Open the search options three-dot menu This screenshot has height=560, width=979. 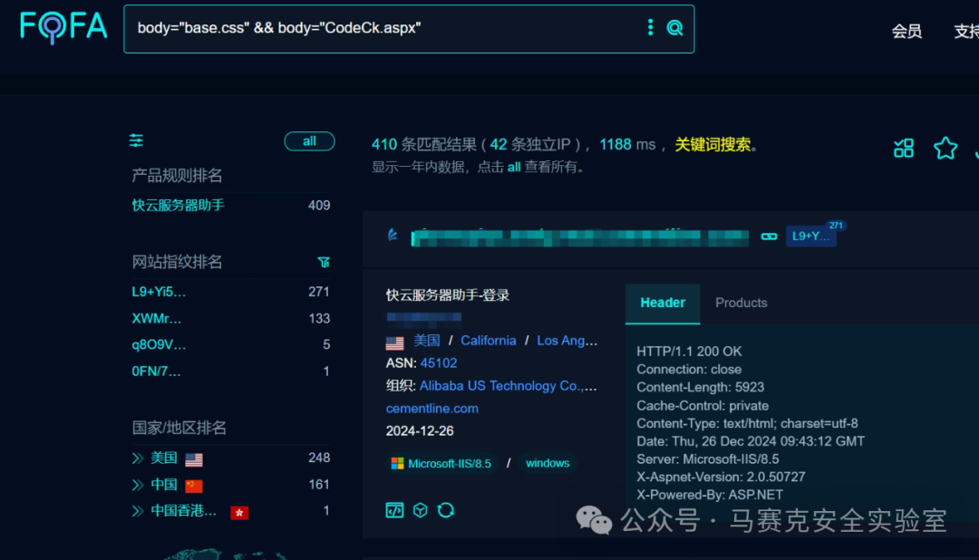(650, 27)
